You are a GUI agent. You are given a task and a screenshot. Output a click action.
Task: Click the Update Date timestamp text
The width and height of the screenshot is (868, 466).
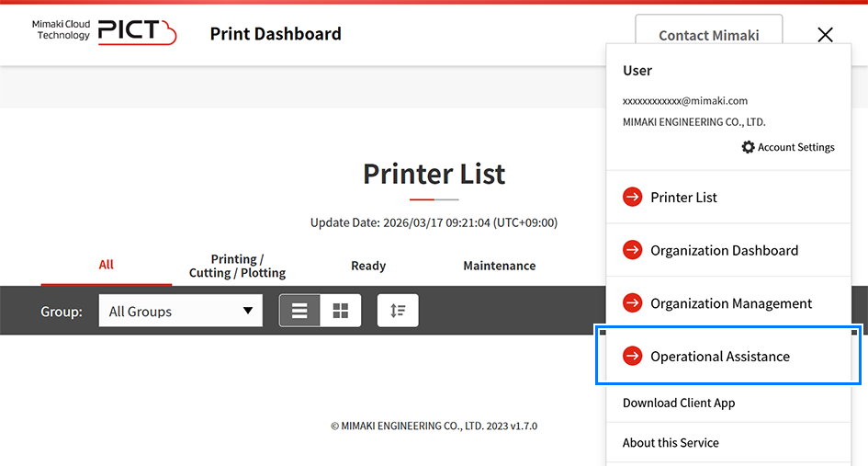click(434, 222)
